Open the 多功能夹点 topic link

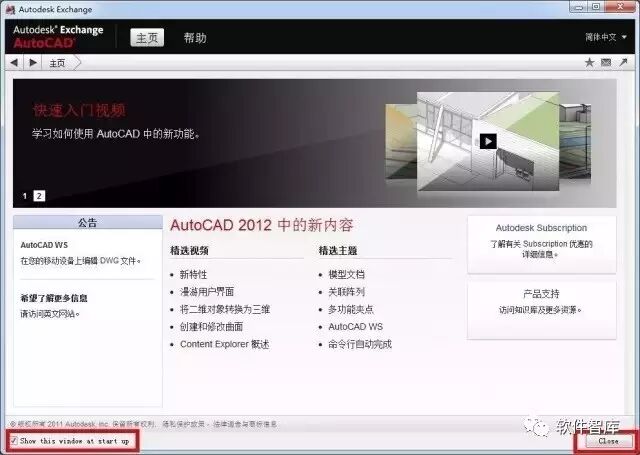(x=351, y=309)
